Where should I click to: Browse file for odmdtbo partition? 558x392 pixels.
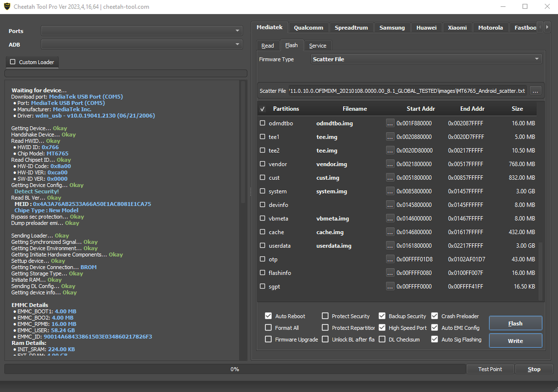(x=390, y=123)
